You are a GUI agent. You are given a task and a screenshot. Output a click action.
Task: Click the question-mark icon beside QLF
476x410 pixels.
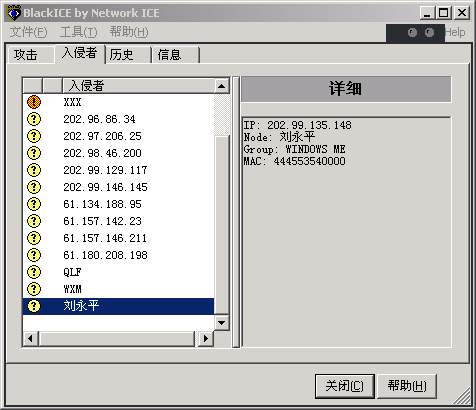click(x=34, y=272)
